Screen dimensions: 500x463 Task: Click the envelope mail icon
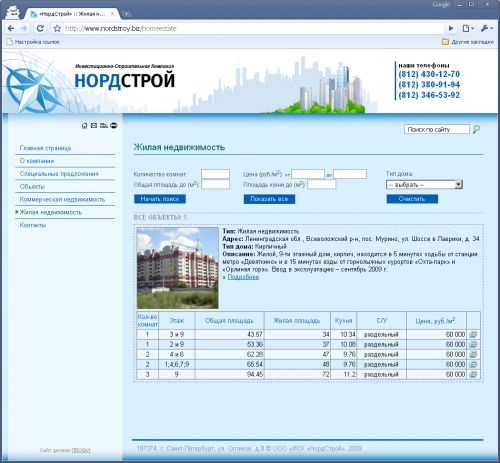click(x=94, y=125)
